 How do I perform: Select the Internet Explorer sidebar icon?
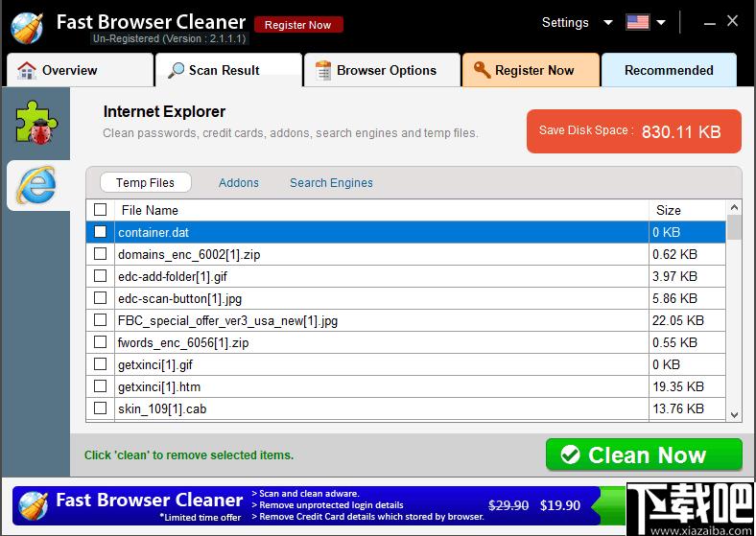click(37, 185)
